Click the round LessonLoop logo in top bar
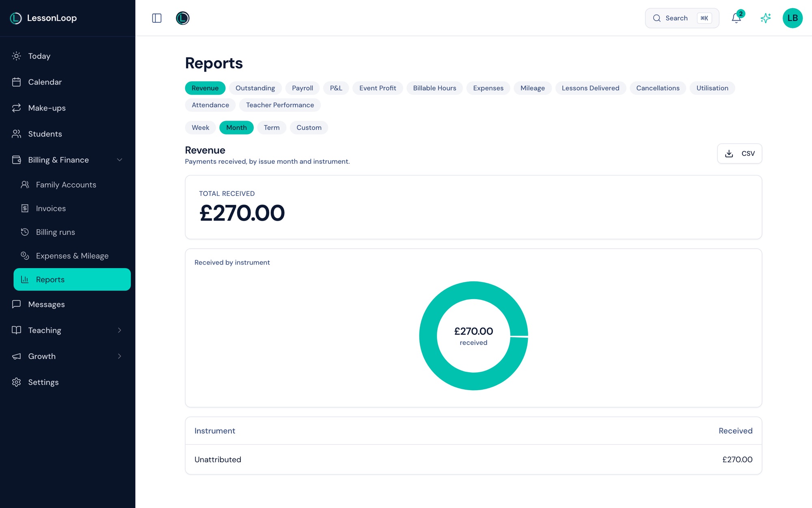 pos(183,18)
